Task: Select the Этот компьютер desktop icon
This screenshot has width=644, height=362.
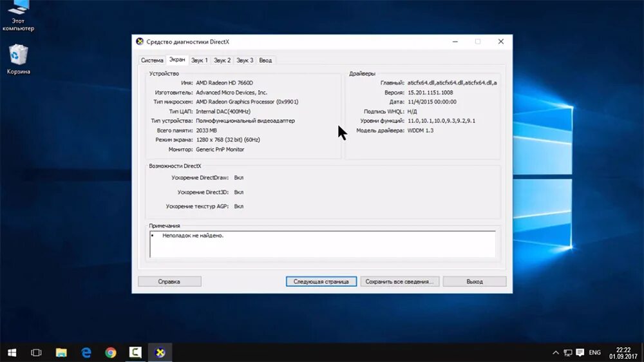Action: [18, 17]
